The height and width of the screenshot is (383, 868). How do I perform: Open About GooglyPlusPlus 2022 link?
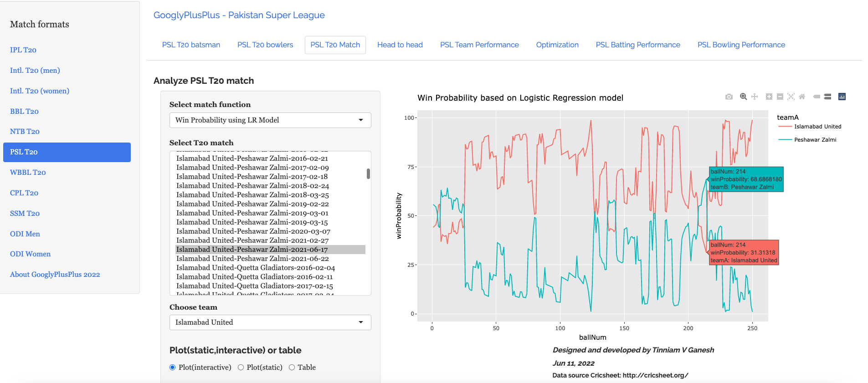tap(55, 275)
